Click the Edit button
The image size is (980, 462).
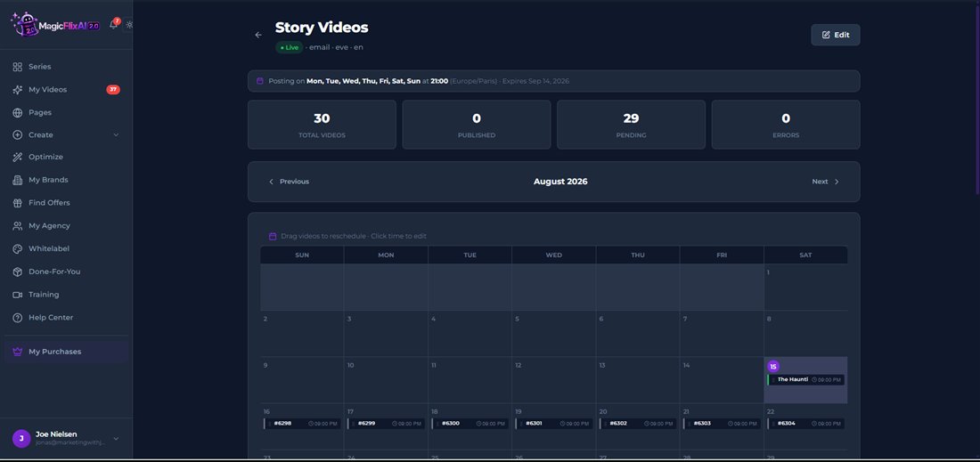(835, 35)
